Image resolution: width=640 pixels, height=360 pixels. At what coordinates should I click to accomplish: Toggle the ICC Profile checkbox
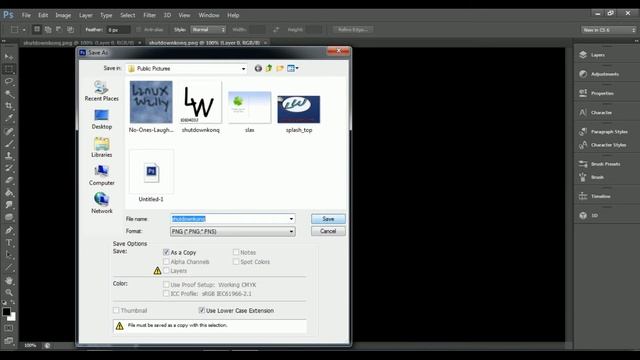pos(166,293)
